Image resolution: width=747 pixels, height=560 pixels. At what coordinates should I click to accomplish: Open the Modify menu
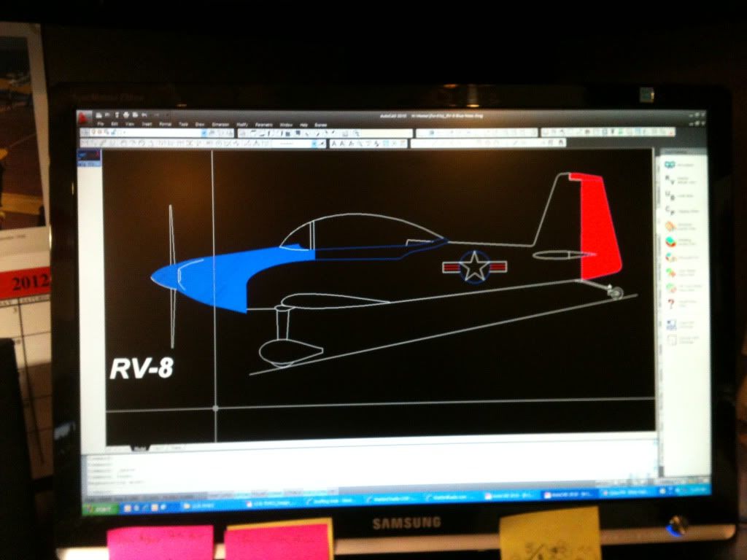(242, 125)
